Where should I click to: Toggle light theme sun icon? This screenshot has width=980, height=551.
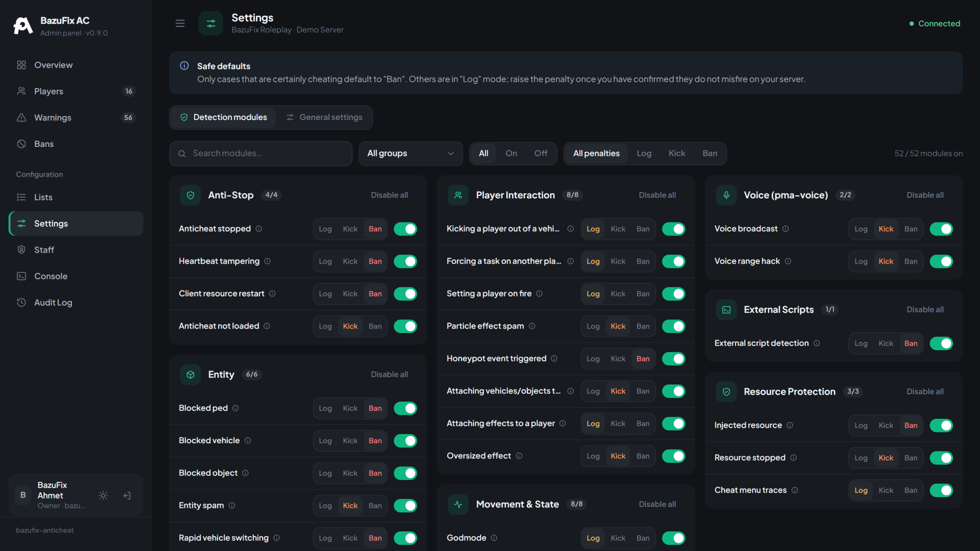point(103,496)
